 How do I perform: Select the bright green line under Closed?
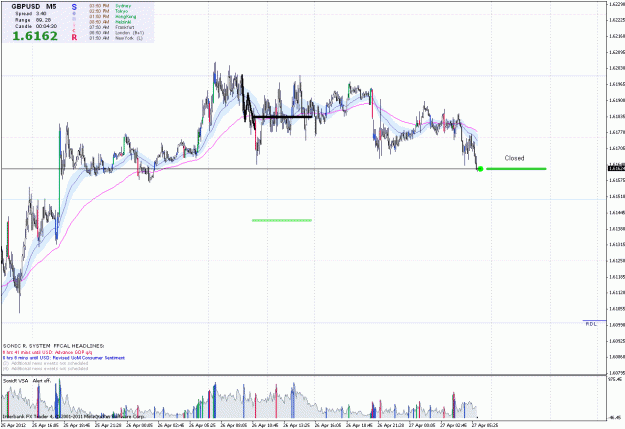click(x=516, y=169)
